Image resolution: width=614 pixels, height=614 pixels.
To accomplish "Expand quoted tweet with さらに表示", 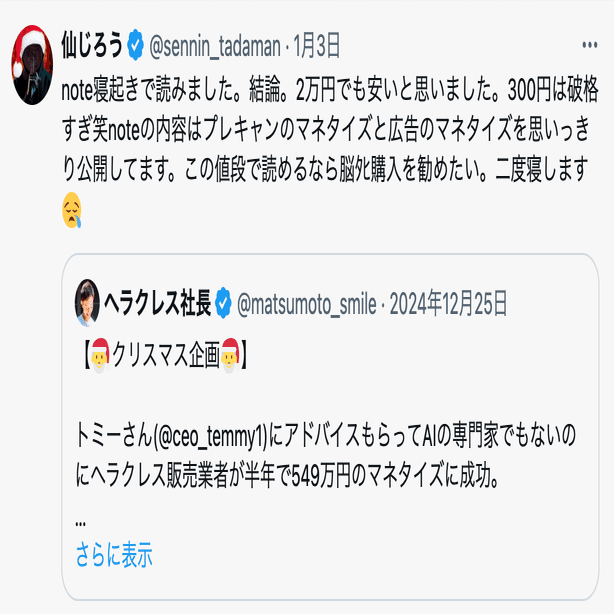I will click(x=114, y=554).
